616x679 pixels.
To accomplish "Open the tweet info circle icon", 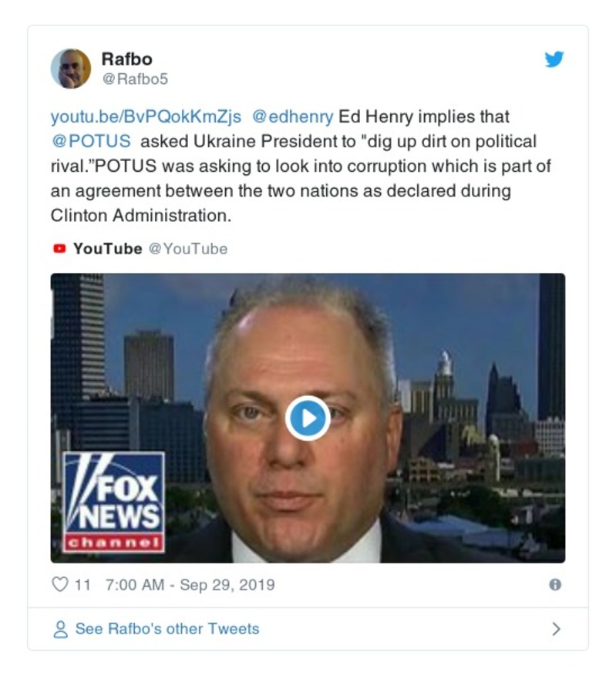I will point(555,585).
